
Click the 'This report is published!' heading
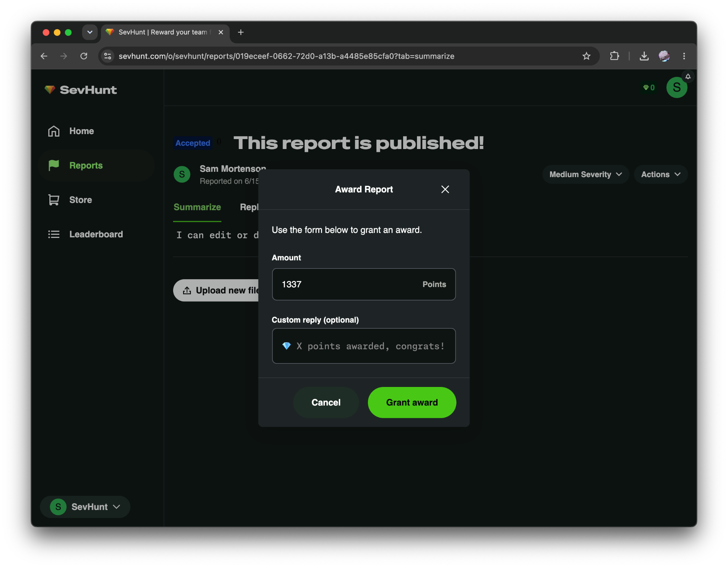point(359,143)
